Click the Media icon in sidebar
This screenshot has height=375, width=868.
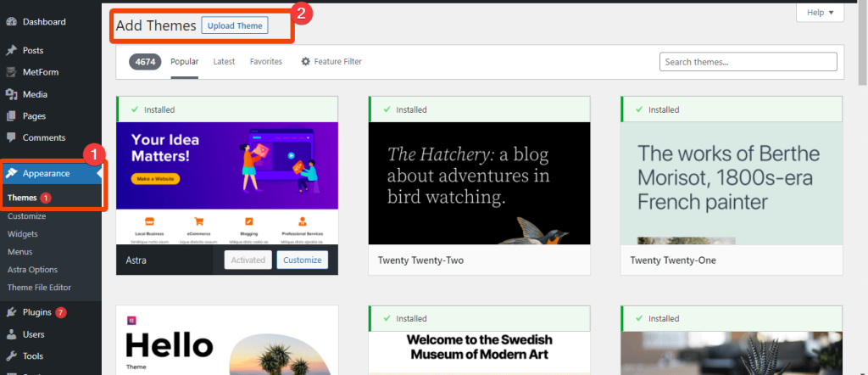[x=12, y=94]
